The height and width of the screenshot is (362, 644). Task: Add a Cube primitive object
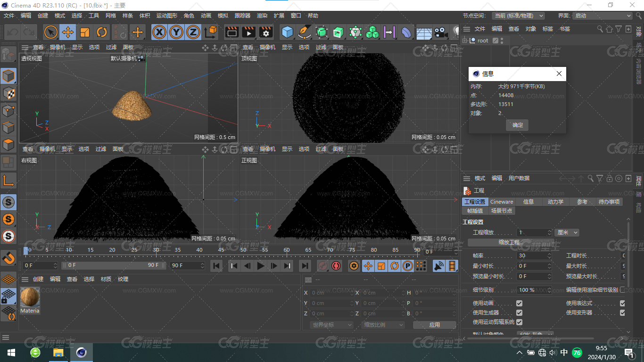tap(287, 32)
